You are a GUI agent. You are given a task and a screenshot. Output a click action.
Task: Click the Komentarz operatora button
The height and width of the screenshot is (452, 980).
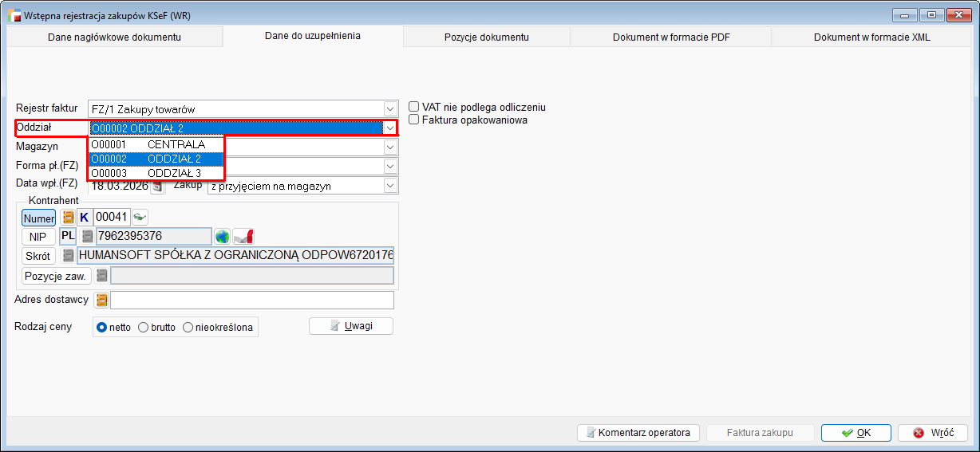(638, 433)
